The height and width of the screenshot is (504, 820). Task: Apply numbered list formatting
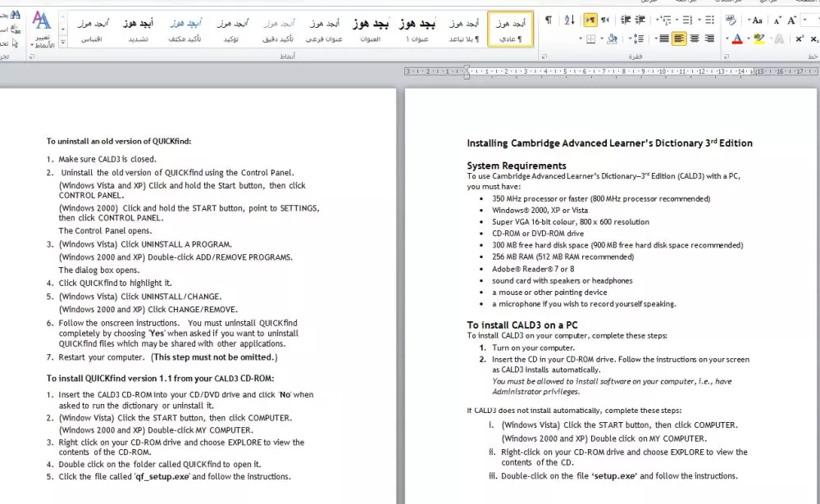(x=688, y=20)
